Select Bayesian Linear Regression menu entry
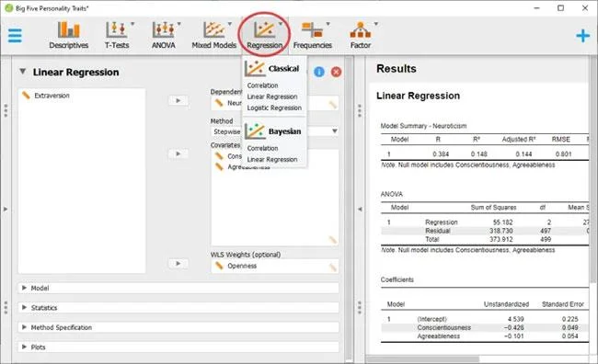 pos(272,159)
